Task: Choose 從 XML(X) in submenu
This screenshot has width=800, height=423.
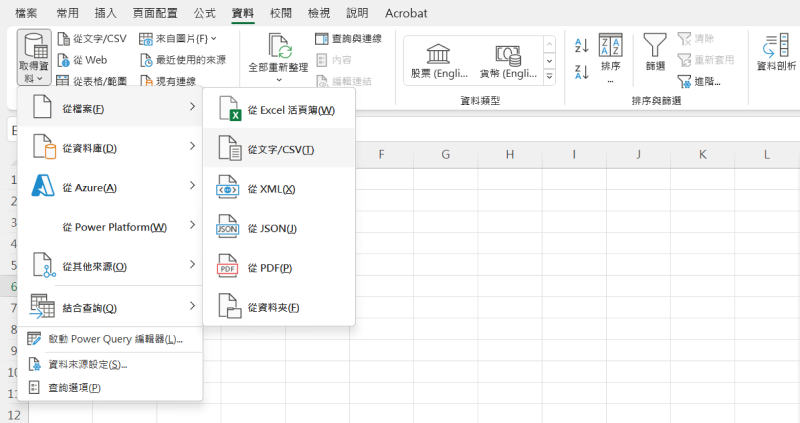Action: point(279,188)
